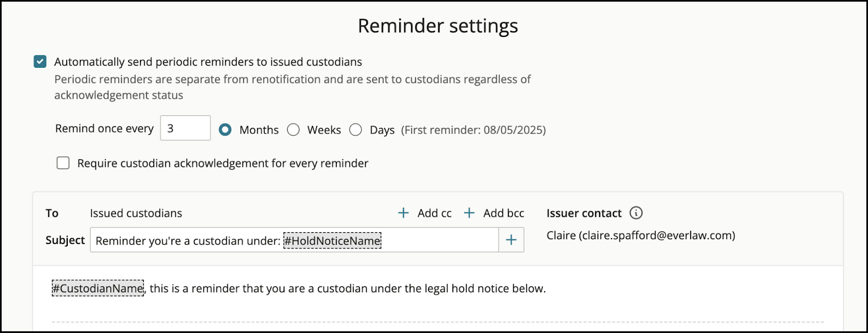The width and height of the screenshot is (868, 333).
Task: Uncheck automatically send periodic reminders checkbox
Action: [40, 61]
